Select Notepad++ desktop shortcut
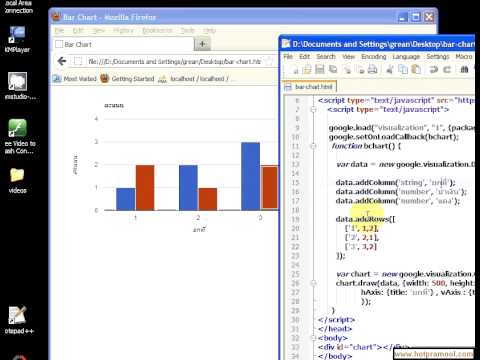480x360 pixels. [18, 320]
